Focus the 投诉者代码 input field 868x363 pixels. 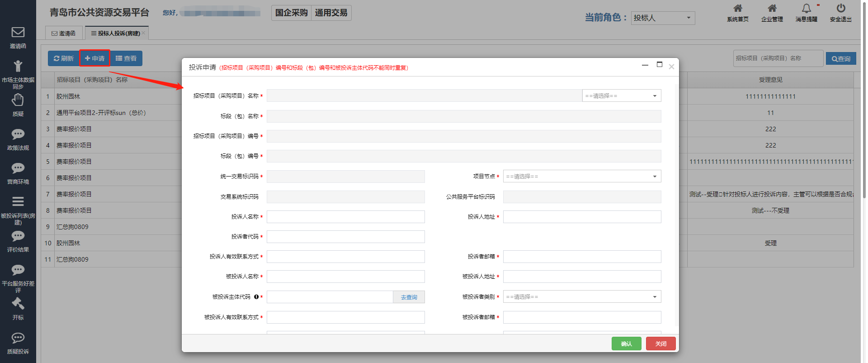(346, 237)
